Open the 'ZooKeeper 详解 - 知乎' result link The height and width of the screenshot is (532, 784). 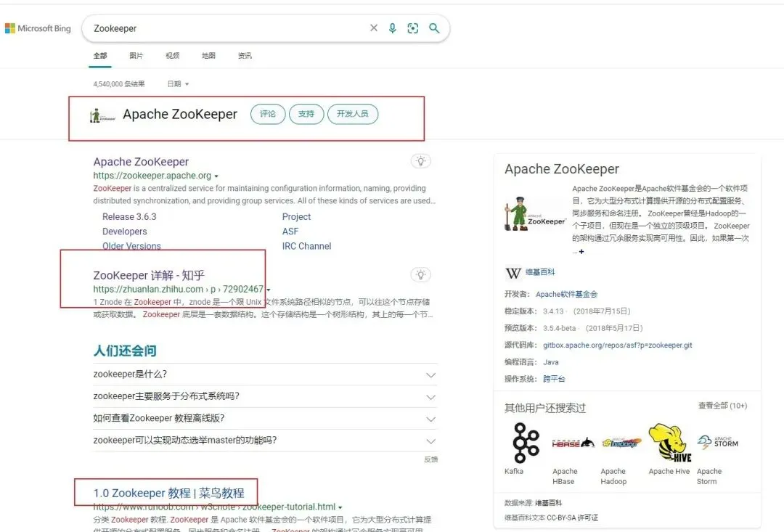[149, 275]
